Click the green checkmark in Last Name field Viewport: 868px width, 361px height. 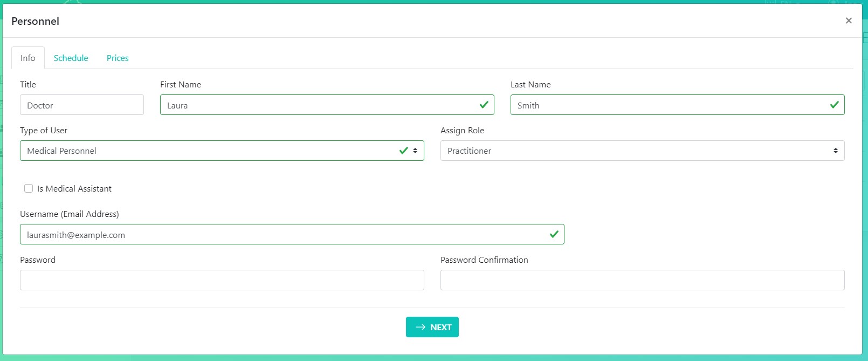pyautogui.click(x=834, y=105)
